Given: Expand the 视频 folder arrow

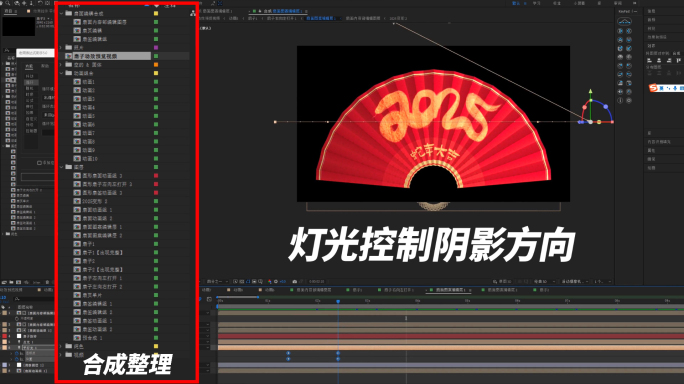Looking at the screenshot, I should click(x=61, y=355).
